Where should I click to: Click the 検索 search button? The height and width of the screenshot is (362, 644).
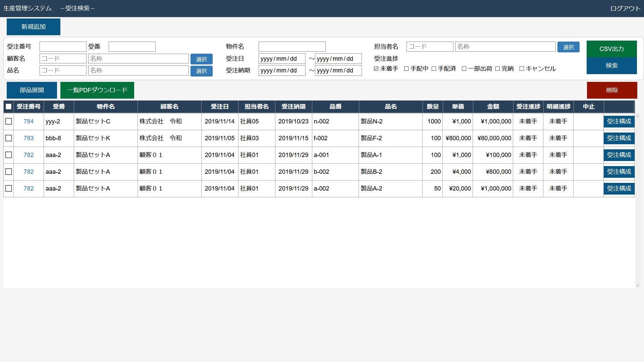pos(611,66)
